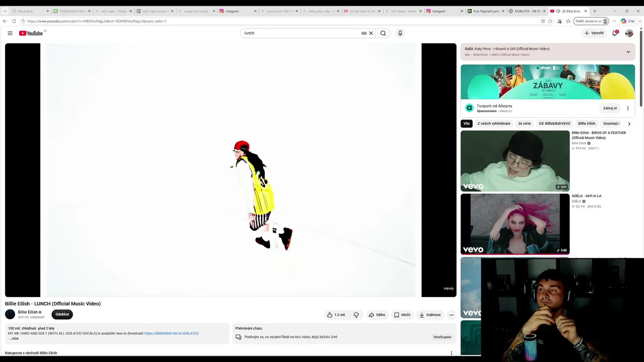Select the Billie Eilish filter chip

click(587, 124)
